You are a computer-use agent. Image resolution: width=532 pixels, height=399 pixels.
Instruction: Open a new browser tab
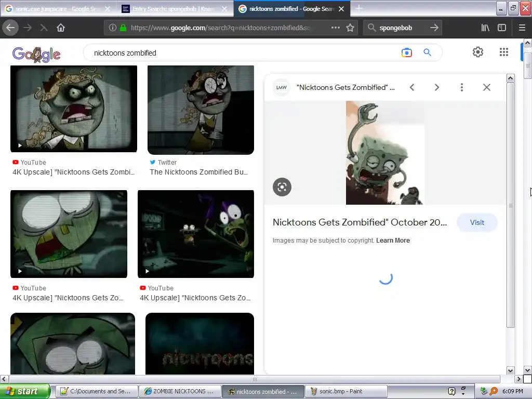[x=358, y=8]
